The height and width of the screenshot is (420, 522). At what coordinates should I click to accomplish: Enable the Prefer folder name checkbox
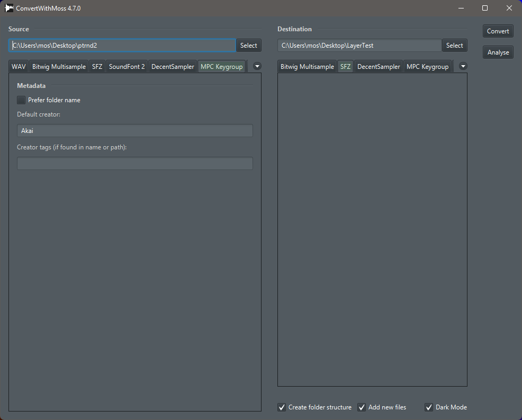[x=21, y=100]
